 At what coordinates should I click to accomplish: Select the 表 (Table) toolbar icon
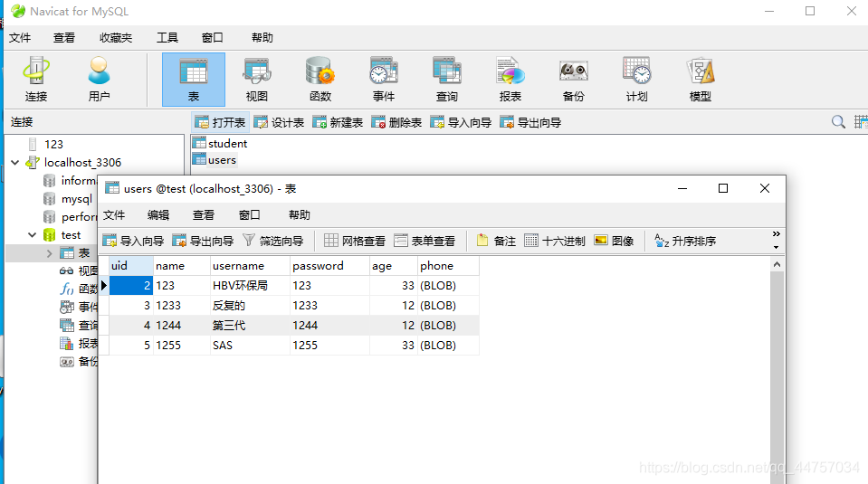(x=194, y=80)
